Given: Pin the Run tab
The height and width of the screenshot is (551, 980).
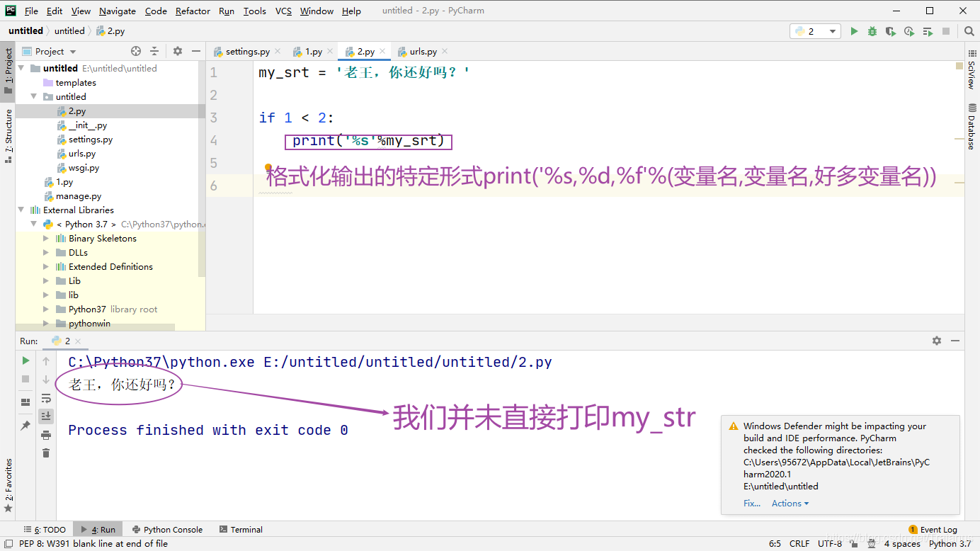Looking at the screenshot, I should tap(25, 426).
